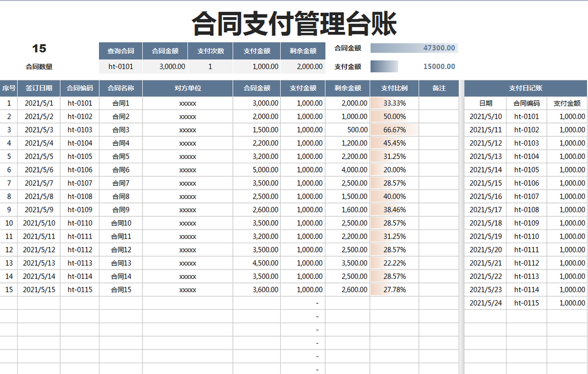The image size is (588, 374).
Task: Select the 支付日记账 panel header
Action: 526,88
